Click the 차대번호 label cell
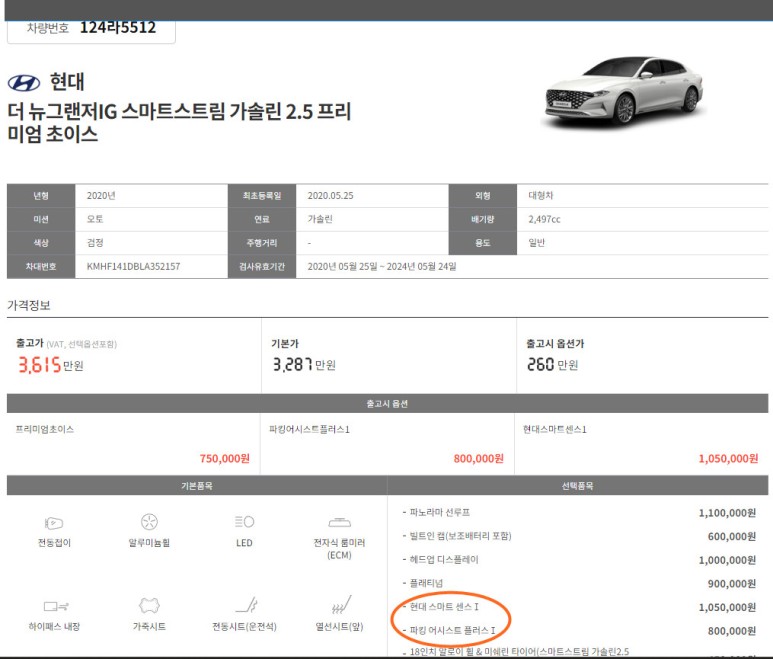 tap(41, 267)
